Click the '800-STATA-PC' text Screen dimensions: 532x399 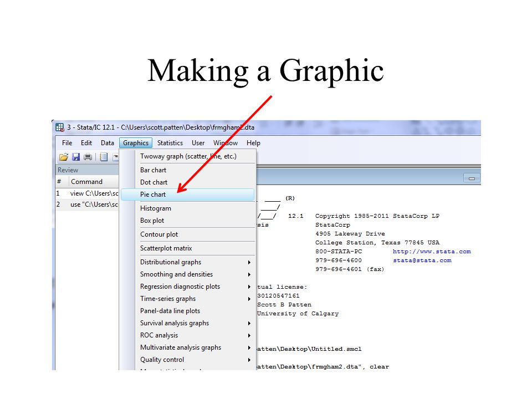pyautogui.click(x=339, y=252)
